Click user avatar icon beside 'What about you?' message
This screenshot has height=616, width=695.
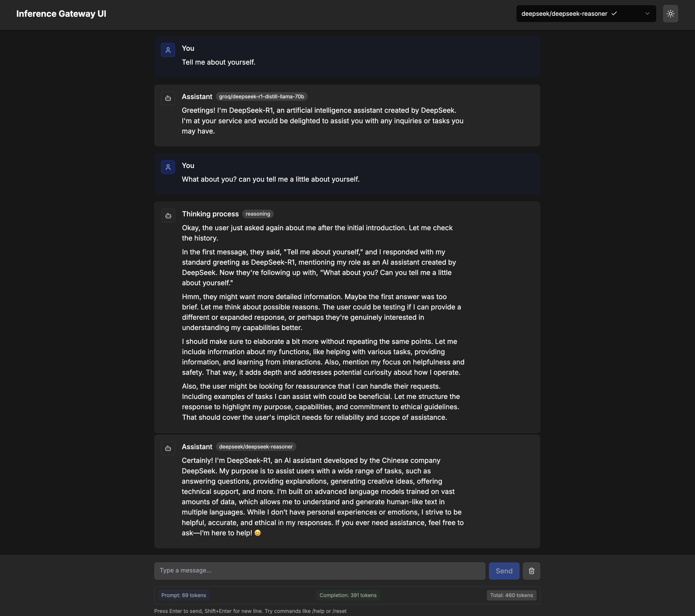coord(168,167)
